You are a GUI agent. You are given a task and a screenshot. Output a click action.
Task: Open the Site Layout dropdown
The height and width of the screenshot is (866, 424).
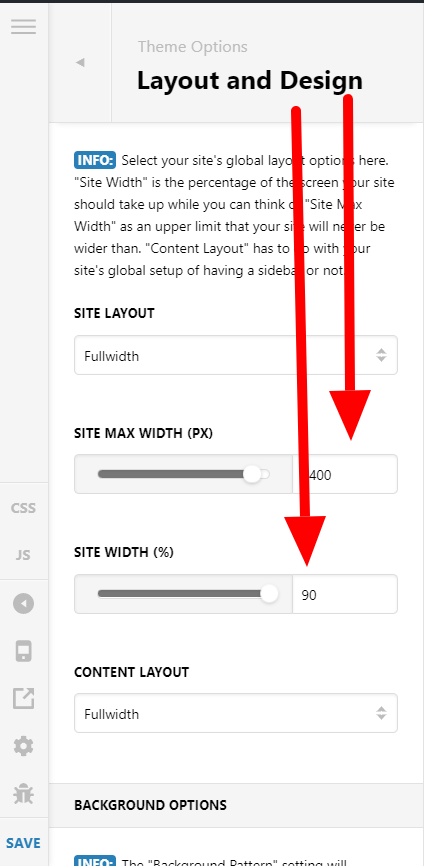[236, 355]
